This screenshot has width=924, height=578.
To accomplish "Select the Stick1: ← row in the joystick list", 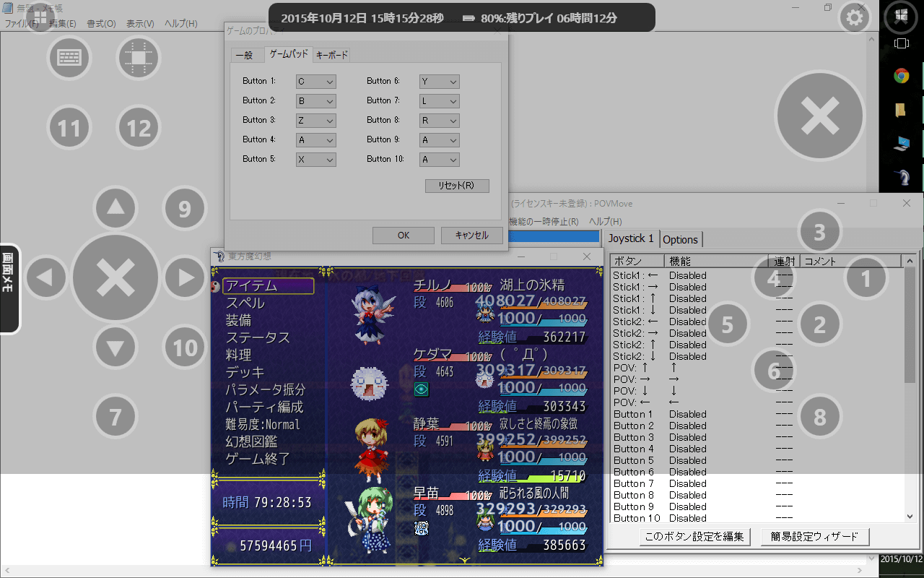I will point(756,275).
